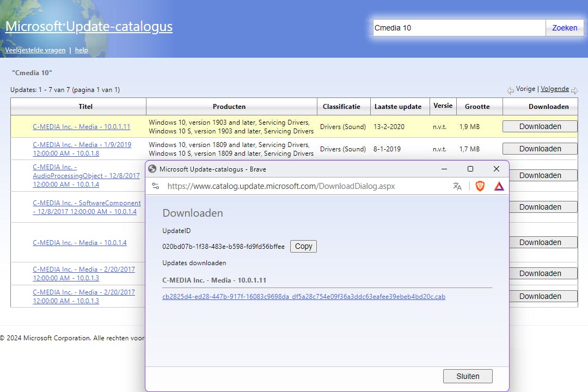The height and width of the screenshot is (392, 588).
Task: Sort results by Classificatie column header
Action: [341, 107]
